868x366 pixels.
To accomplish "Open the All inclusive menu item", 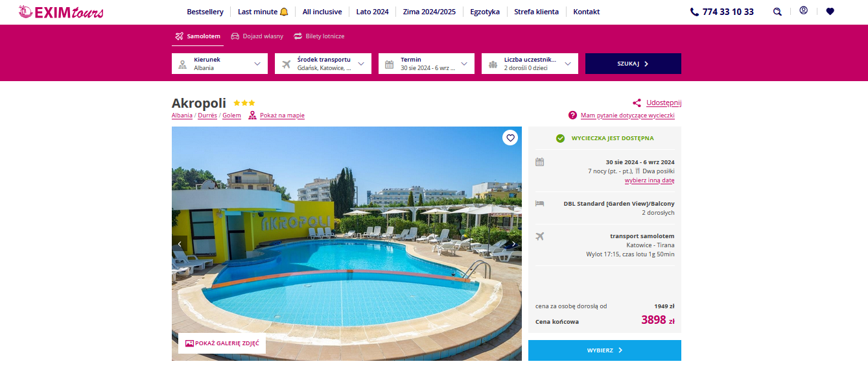I will point(322,12).
